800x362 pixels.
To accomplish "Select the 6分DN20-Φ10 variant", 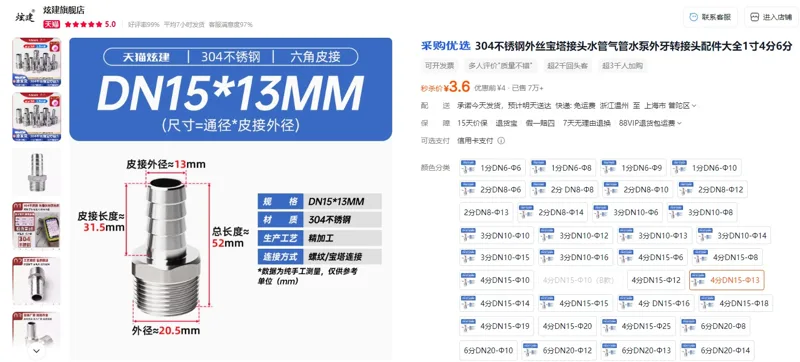I will (x=488, y=350).
